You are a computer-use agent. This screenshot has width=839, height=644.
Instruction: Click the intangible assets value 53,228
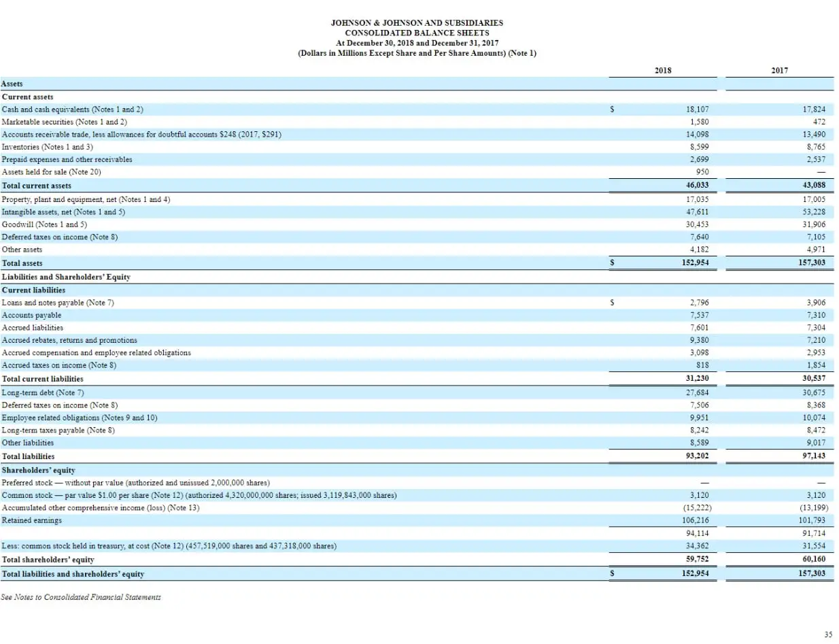814,211
